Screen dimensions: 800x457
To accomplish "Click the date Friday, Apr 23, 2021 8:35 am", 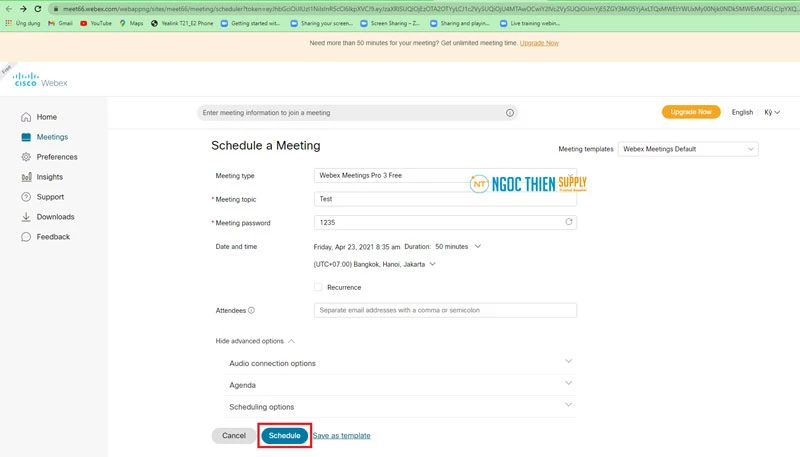I will pyautogui.click(x=357, y=247).
